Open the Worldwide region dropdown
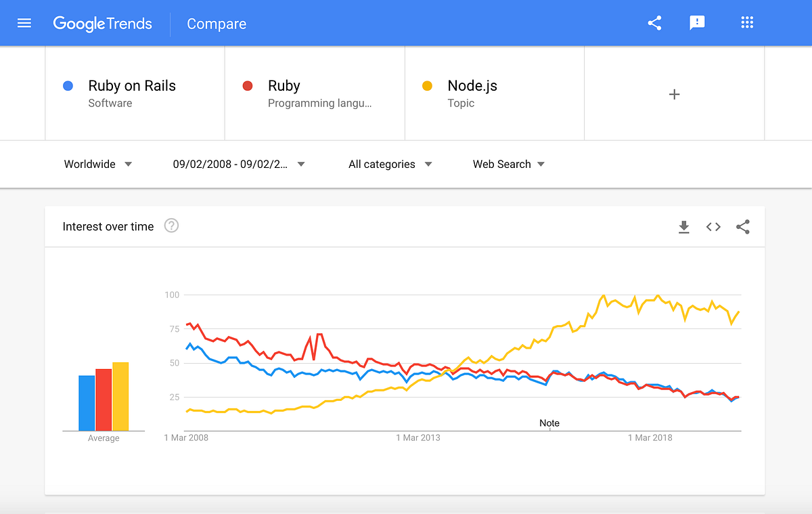 [97, 164]
